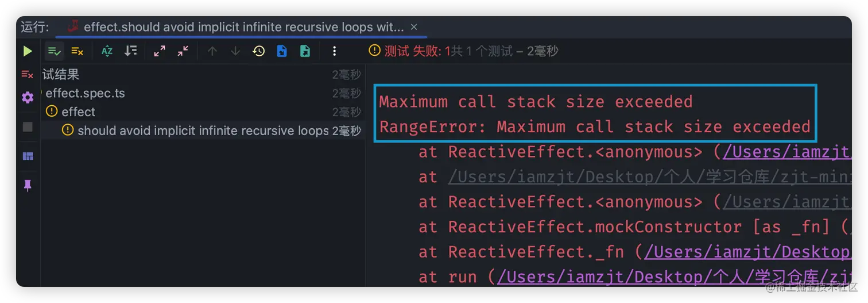868x303 pixels.
Task: Open path link in ReactiveEffect._fn line
Action: pos(747,252)
